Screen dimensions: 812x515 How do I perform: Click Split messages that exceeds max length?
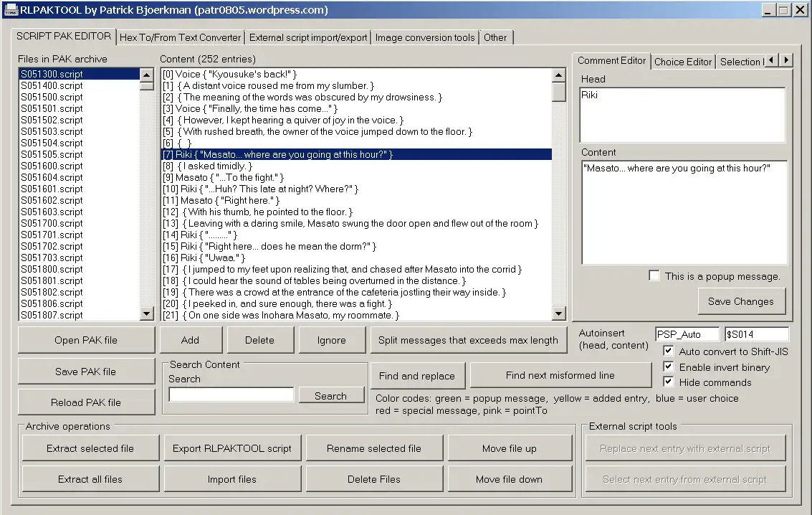468,340
